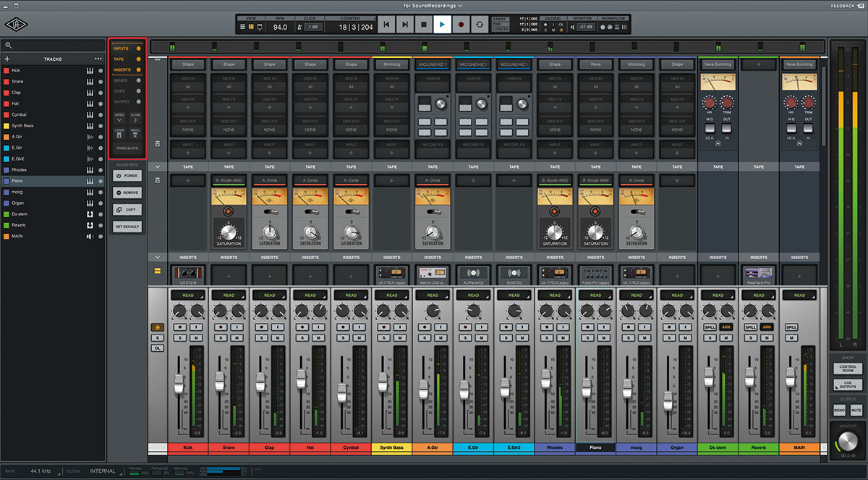Open the Tracks panel three-dots menu
The height and width of the screenshot is (480, 868).
tap(98, 59)
